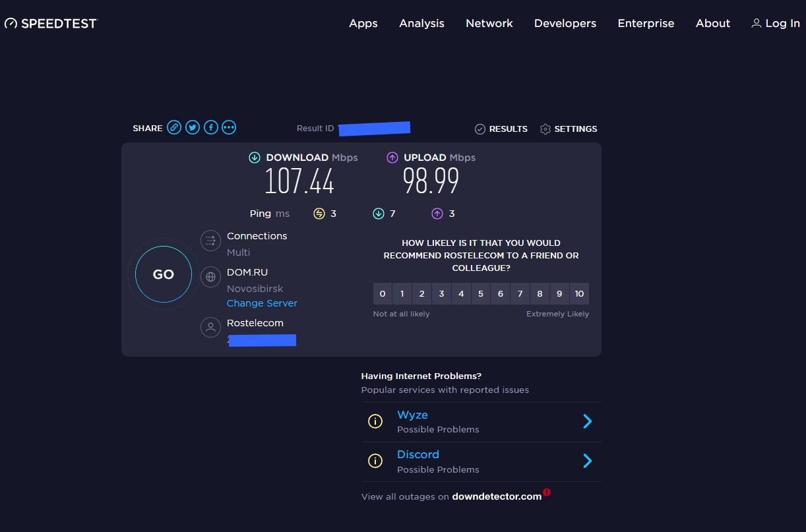Click the Result ID label
The width and height of the screenshot is (806, 532).
pos(315,129)
